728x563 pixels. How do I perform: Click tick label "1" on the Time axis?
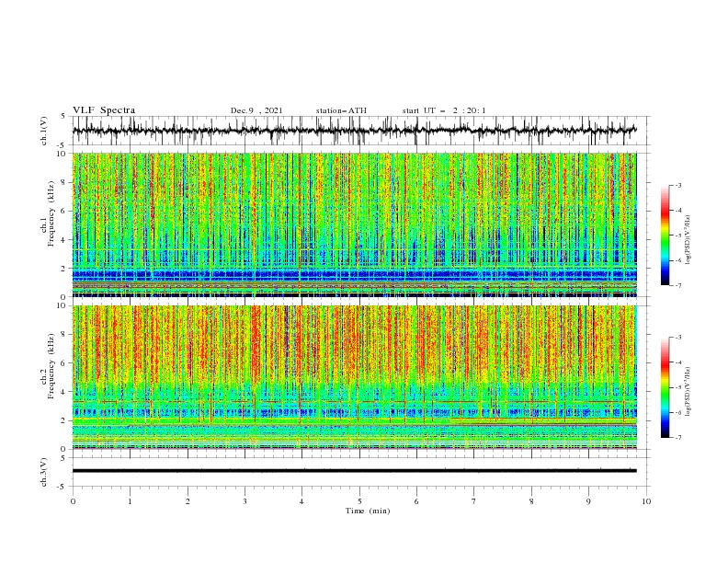tap(130, 501)
